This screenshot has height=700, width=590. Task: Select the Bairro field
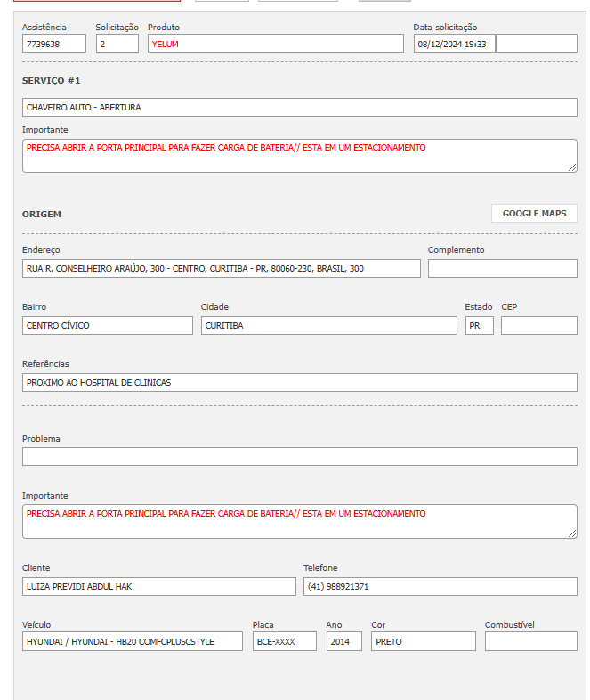[x=107, y=326]
